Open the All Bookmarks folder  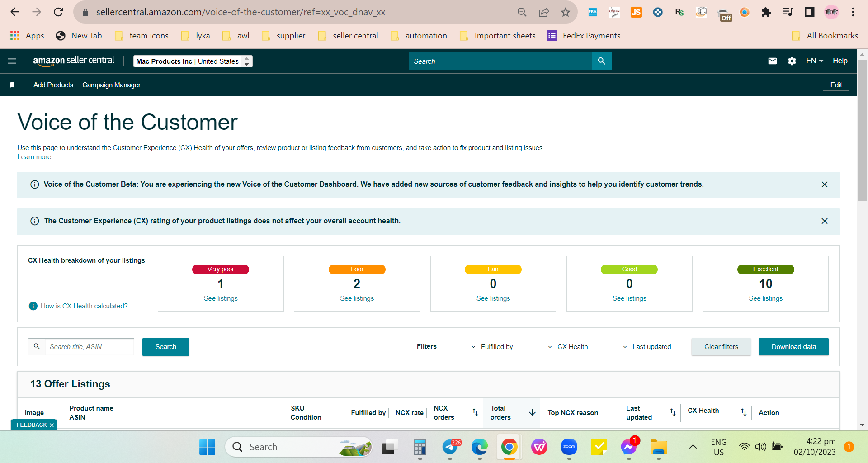pos(825,36)
